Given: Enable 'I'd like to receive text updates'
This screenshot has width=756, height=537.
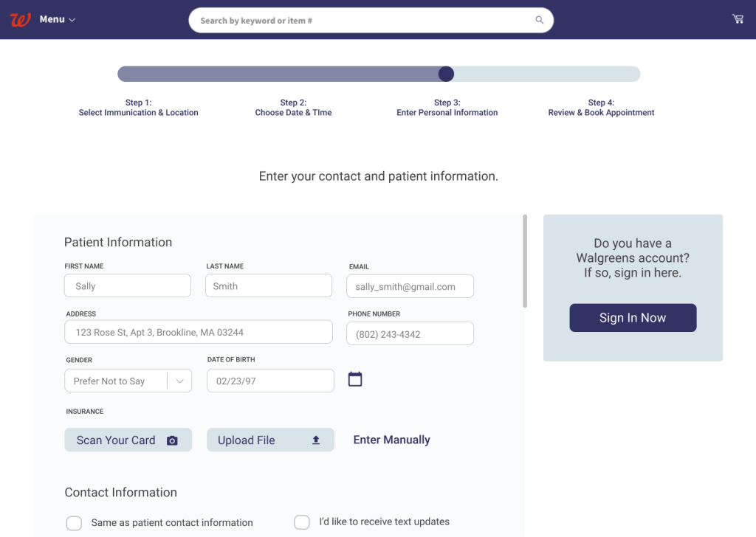Looking at the screenshot, I should click(302, 522).
